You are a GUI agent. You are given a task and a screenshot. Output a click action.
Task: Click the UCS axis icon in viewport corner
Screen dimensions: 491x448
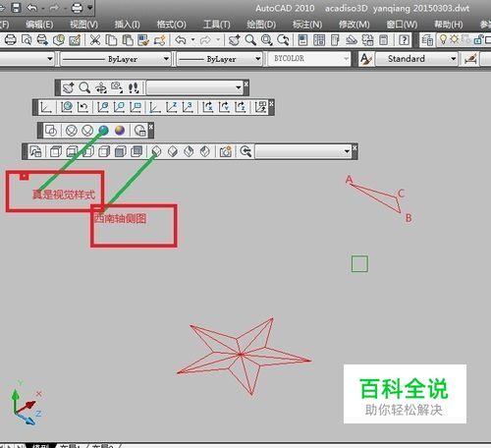point(27,403)
